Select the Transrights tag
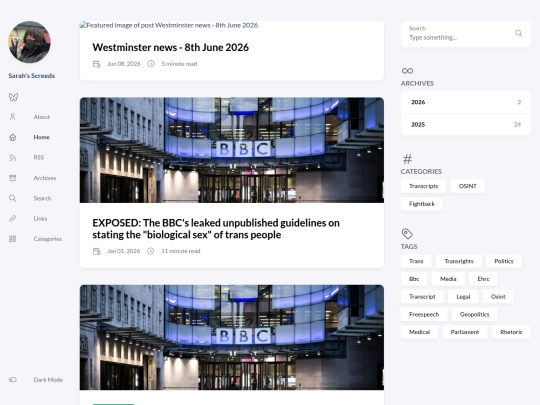The image size is (540, 405). click(x=459, y=261)
